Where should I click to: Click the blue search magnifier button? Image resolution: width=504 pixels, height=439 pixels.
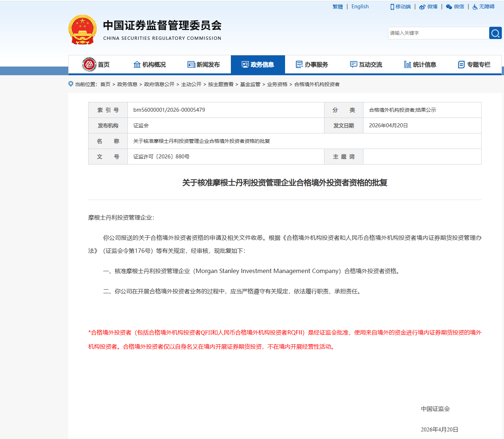[x=495, y=33]
